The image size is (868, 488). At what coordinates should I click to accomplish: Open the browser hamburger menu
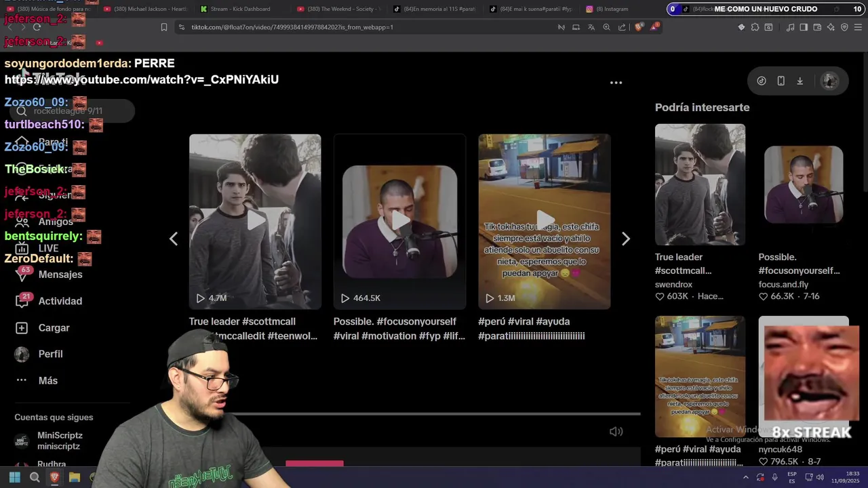tap(859, 27)
